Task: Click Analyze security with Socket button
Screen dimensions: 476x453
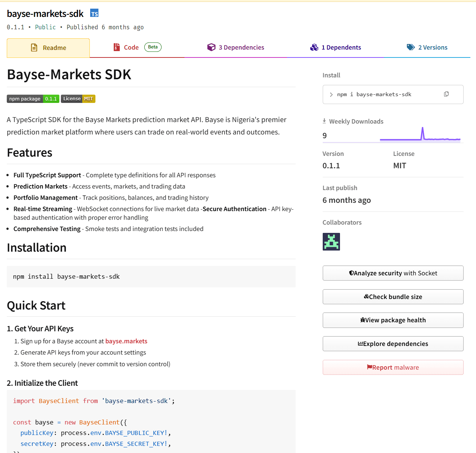Action: [x=393, y=273]
